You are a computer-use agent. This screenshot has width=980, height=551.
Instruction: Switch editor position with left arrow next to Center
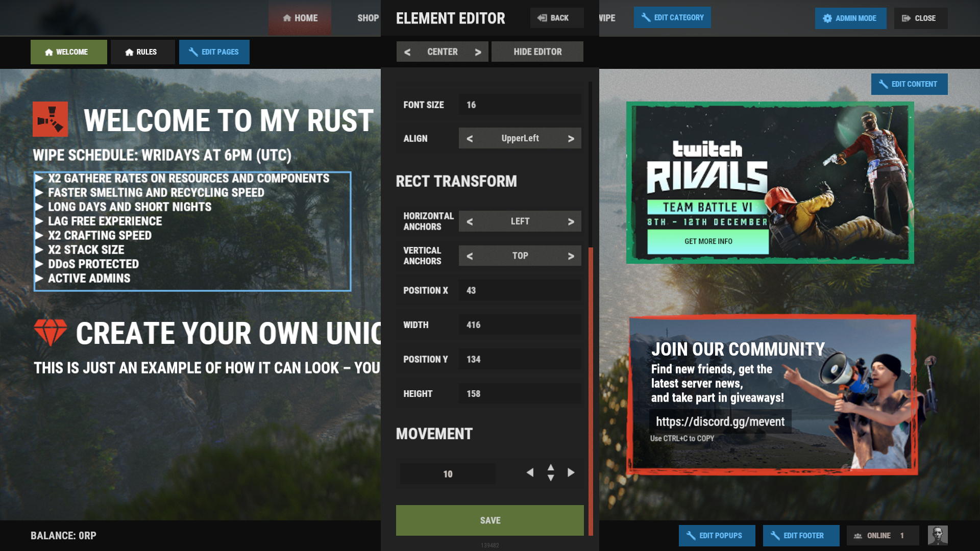(407, 52)
